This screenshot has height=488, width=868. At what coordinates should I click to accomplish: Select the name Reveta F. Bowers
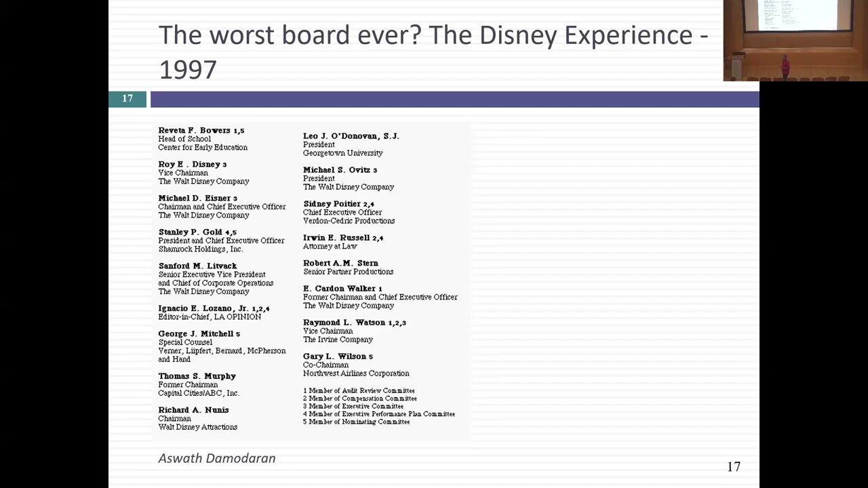click(195, 130)
